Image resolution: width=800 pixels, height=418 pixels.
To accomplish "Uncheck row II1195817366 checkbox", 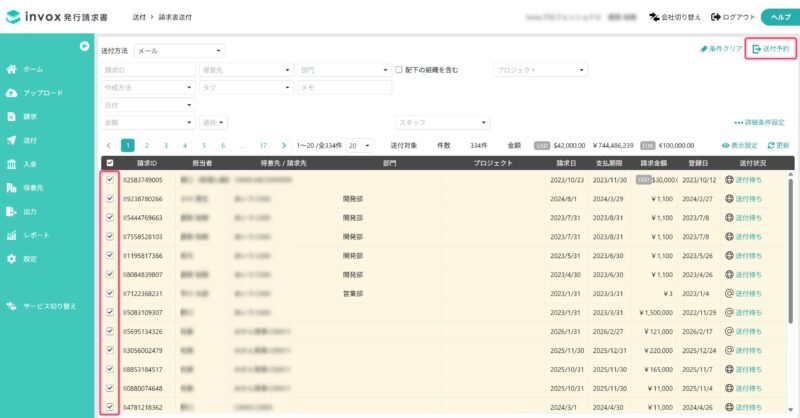I will (x=110, y=255).
